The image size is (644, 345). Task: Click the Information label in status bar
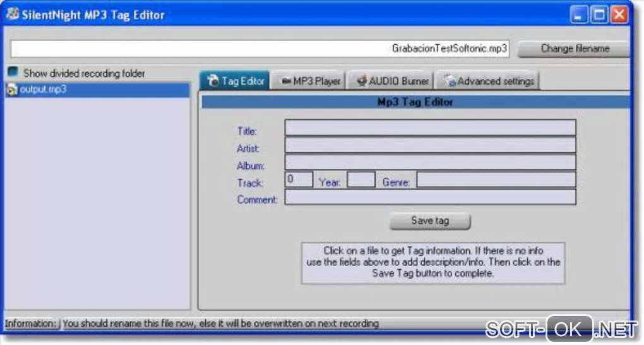pos(30,324)
